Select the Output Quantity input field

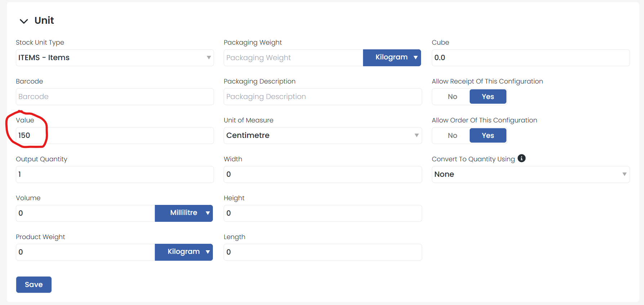115,174
